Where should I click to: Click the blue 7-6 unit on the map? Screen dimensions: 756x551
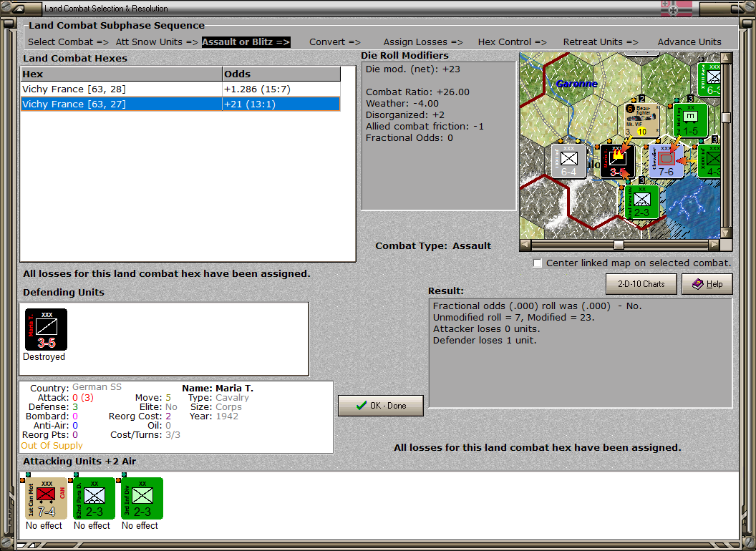pos(666,161)
